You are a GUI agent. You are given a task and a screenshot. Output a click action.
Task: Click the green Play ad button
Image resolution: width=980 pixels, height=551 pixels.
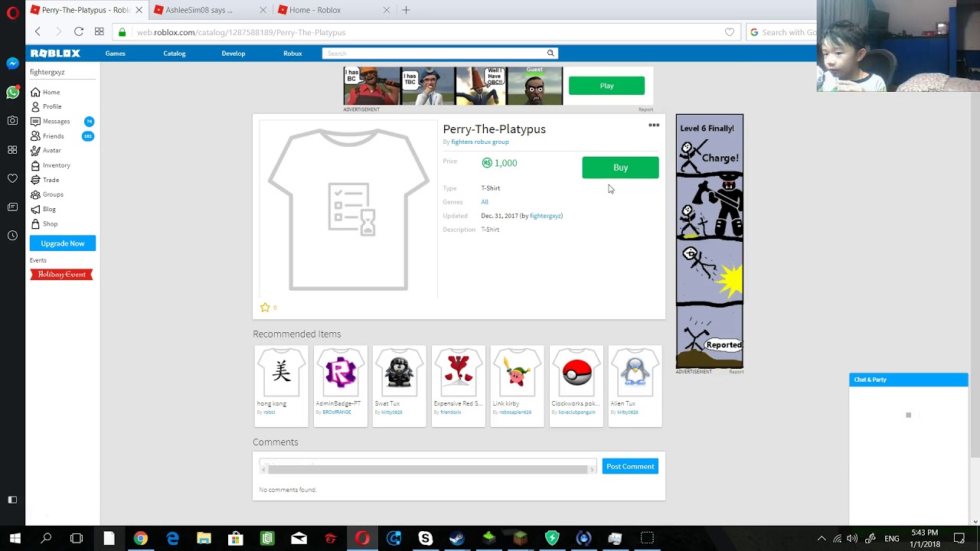click(606, 86)
